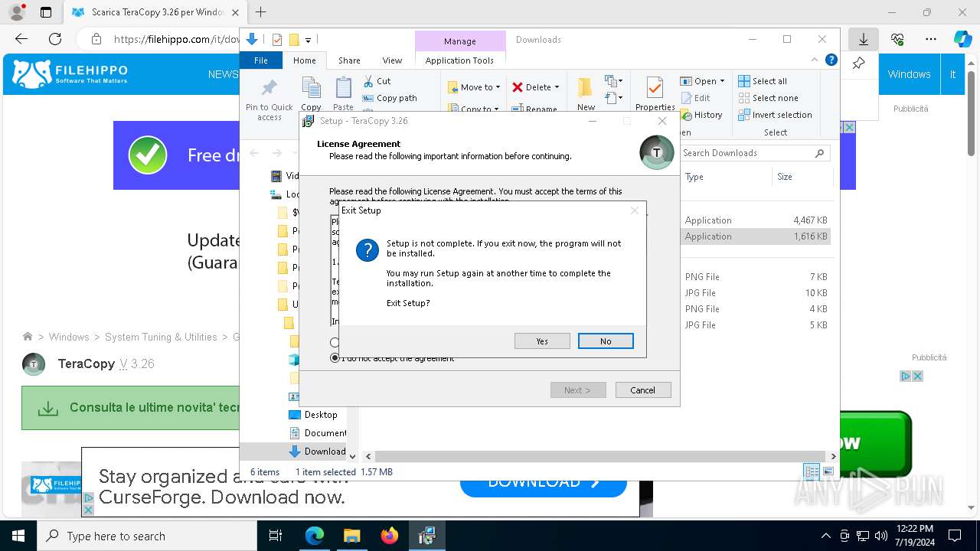This screenshot has width=980, height=551.
Task: Click Pin to Quick access in Explorer ribbon
Action: (269, 99)
